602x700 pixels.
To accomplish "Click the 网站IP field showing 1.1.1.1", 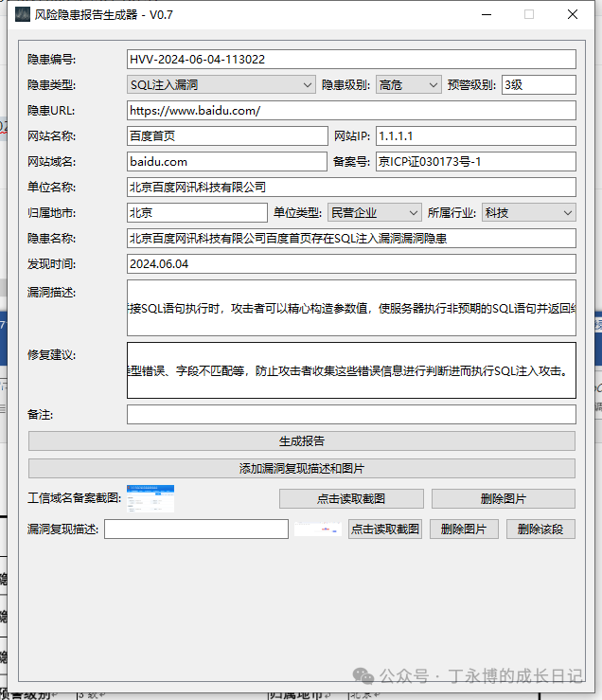I will pyautogui.click(x=476, y=136).
